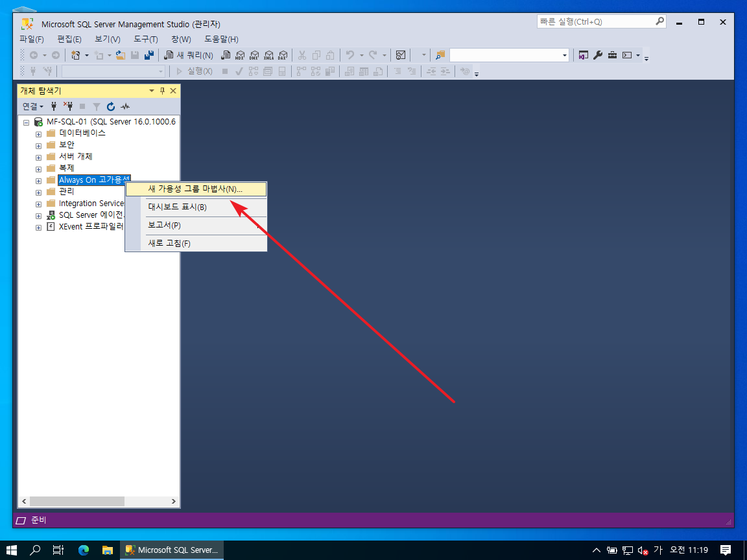Click the Toolbox briefcase icon

[x=612, y=55]
